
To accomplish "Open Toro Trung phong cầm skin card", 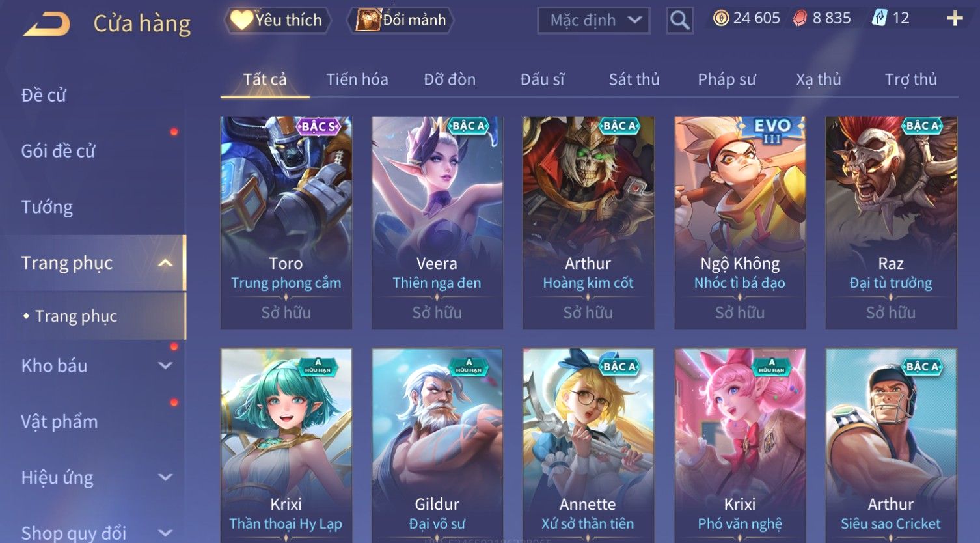I will (x=286, y=223).
